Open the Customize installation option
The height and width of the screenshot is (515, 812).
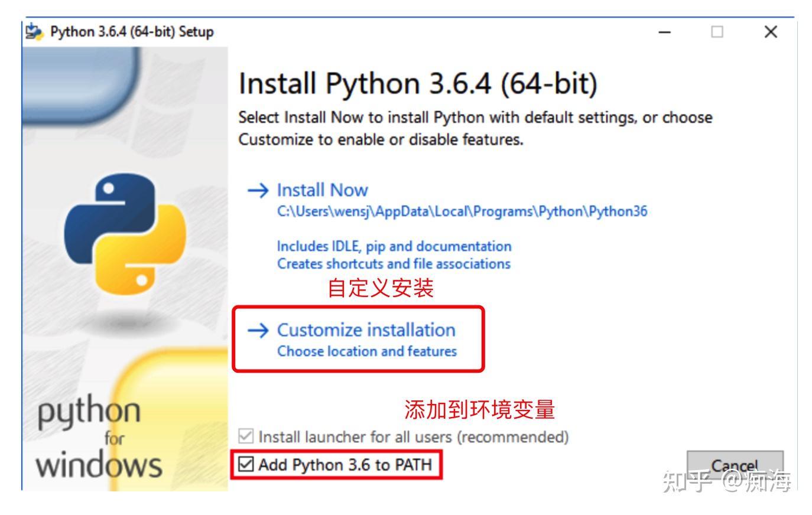coord(366,330)
